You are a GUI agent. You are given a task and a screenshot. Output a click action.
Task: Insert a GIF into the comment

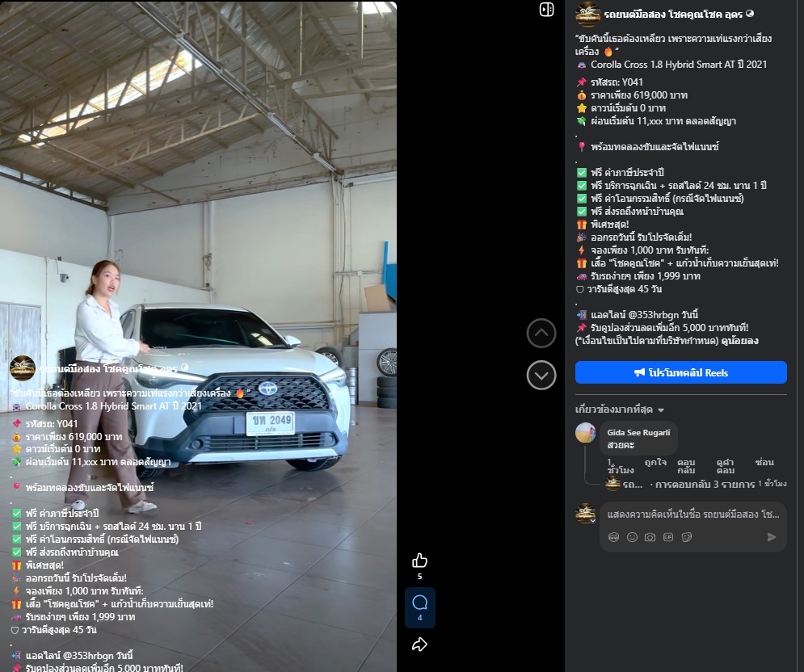(668, 537)
